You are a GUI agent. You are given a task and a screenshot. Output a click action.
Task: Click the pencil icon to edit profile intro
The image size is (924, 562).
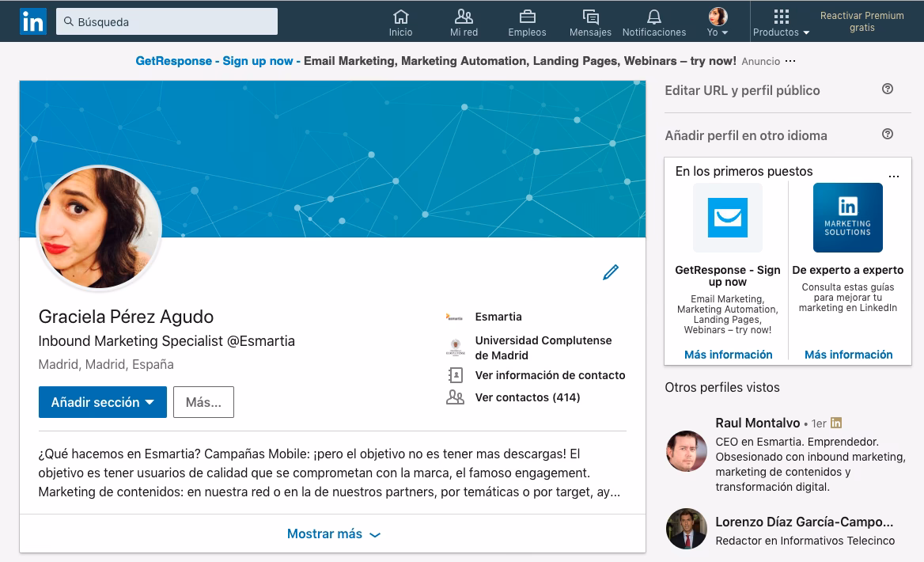coord(611,272)
